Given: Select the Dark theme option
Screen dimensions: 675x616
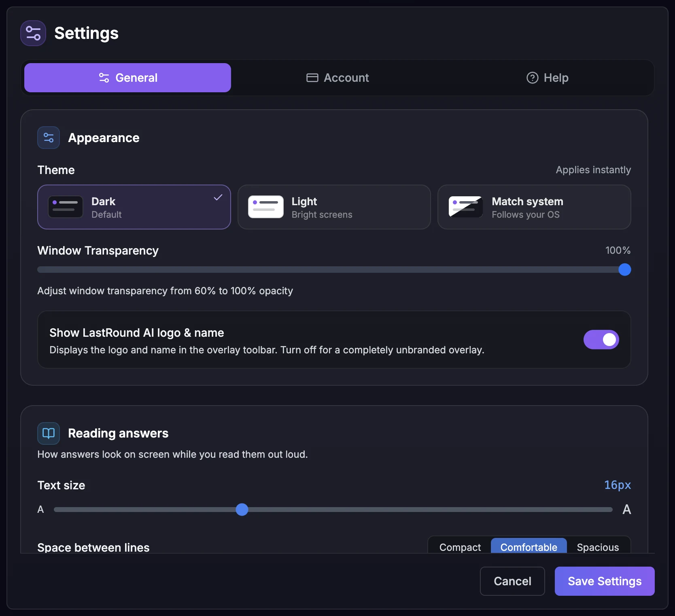Looking at the screenshot, I should coord(134,207).
